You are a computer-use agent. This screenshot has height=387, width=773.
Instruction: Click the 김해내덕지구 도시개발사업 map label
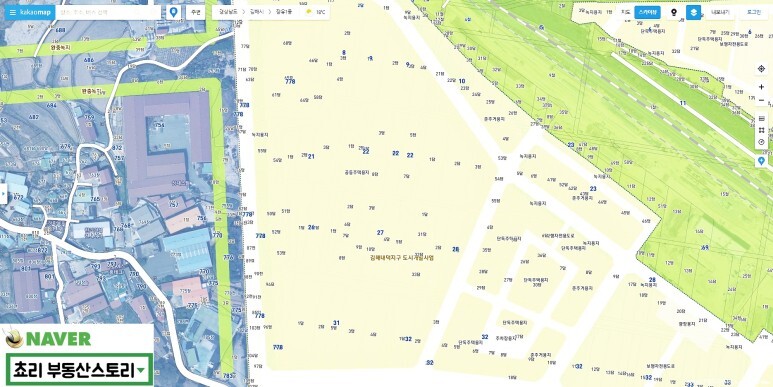pyautogui.click(x=402, y=258)
